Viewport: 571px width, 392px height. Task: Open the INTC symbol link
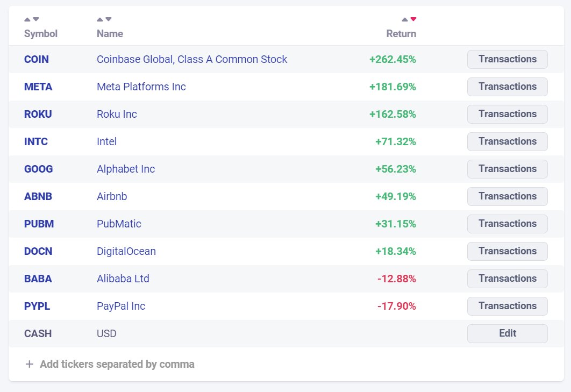pos(36,141)
